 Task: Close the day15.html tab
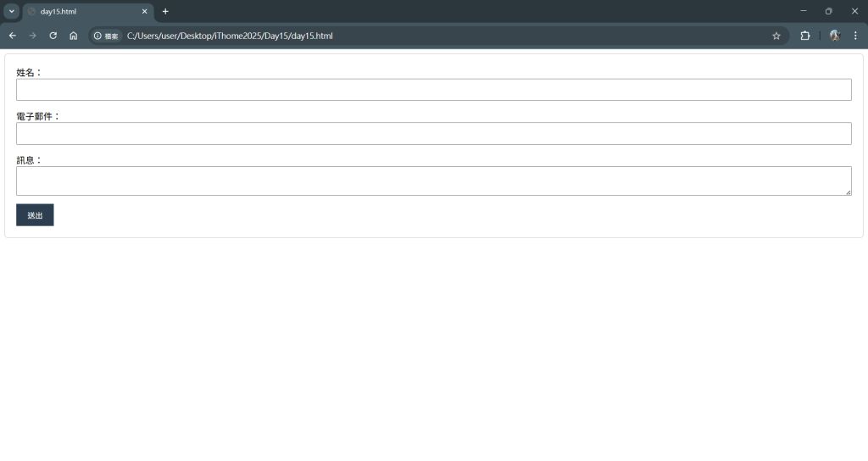tap(144, 11)
